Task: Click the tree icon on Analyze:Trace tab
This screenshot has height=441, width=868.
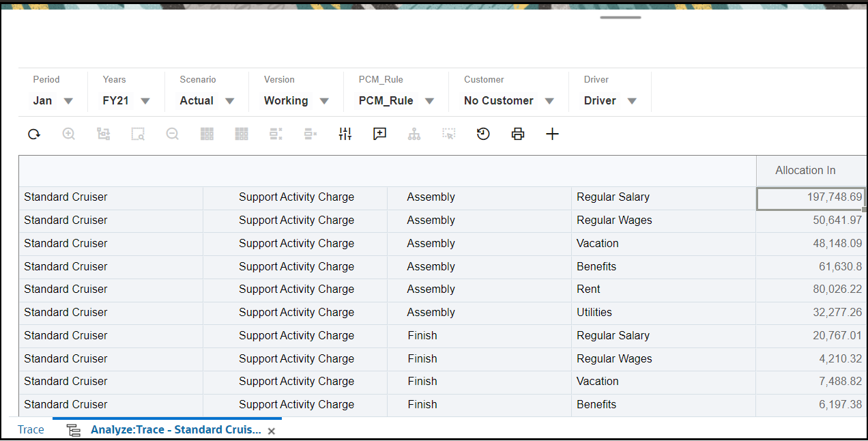Action: (x=73, y=430)
